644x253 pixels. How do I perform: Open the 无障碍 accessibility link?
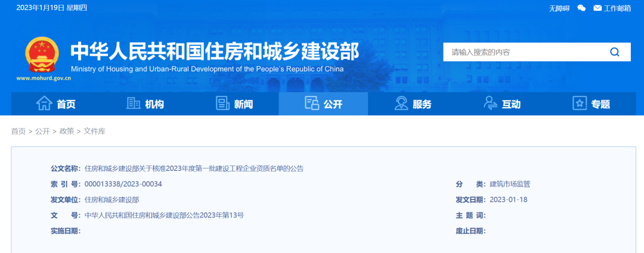coord(559,8)
